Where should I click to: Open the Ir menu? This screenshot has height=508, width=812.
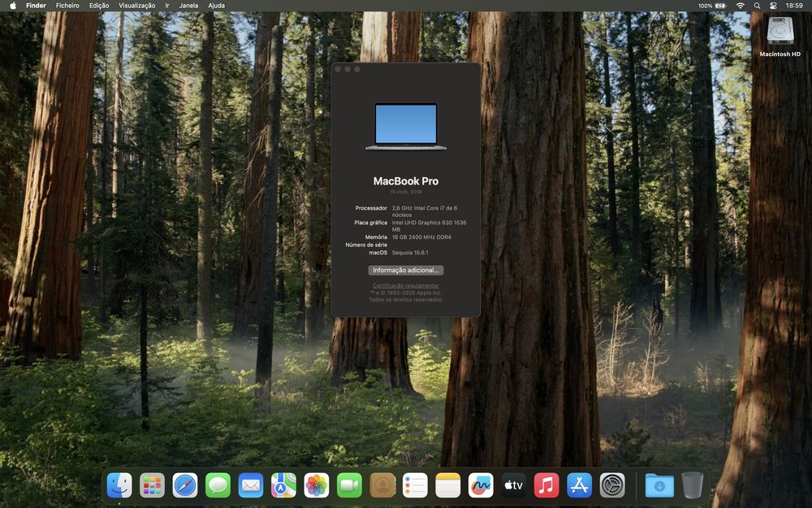point(167,6)
